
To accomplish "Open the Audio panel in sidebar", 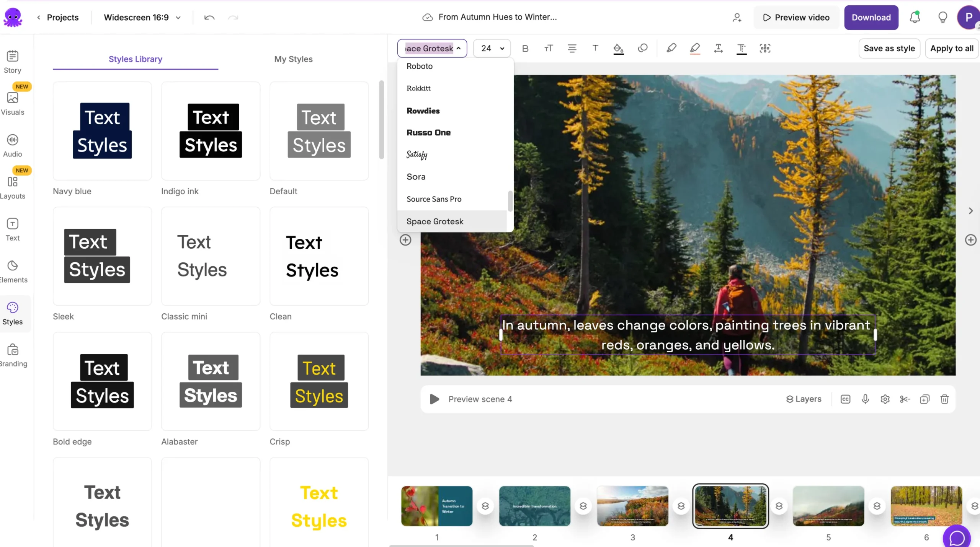I will [13, 146].
